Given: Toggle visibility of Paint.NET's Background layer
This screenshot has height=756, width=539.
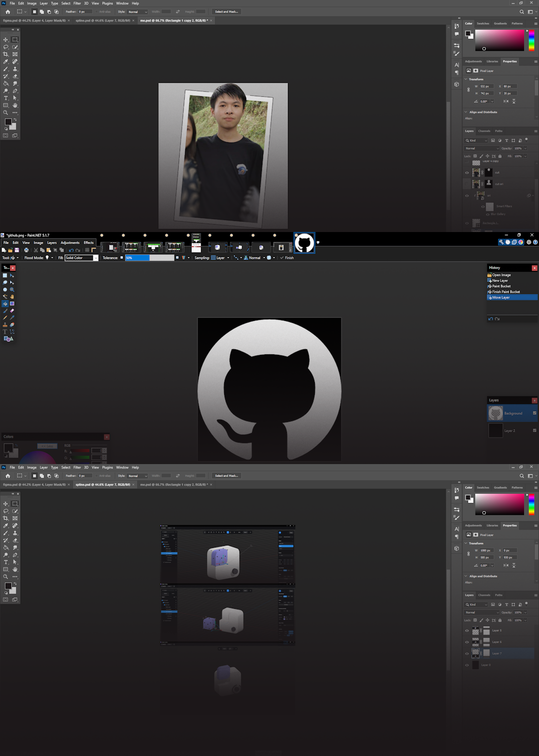Looking at the screenshot, I should coord(535,413).
